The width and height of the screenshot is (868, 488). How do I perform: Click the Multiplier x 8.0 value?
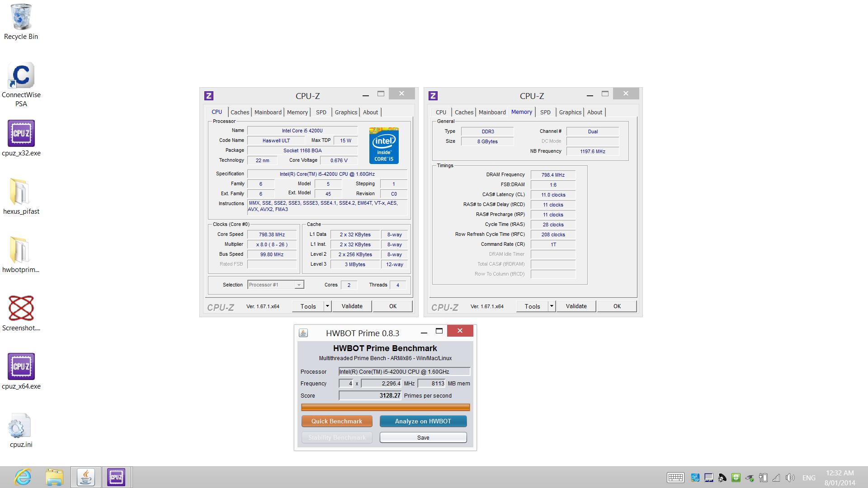pos(272,244)
